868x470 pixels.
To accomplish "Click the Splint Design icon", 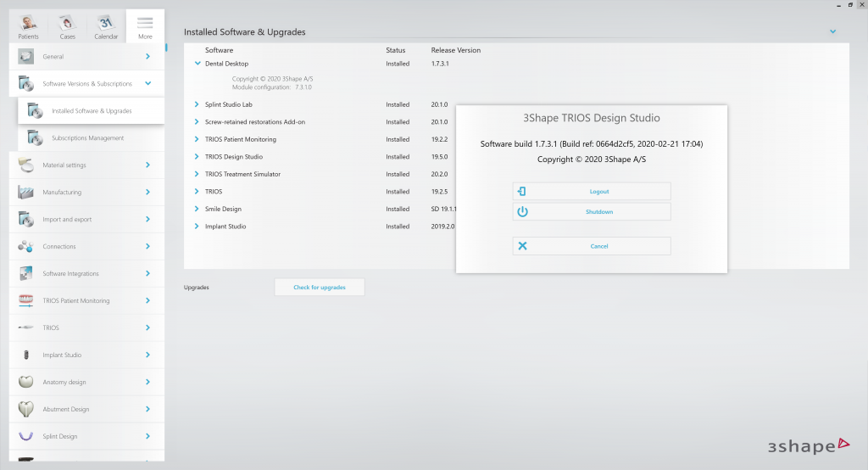I will coord(26,437).
